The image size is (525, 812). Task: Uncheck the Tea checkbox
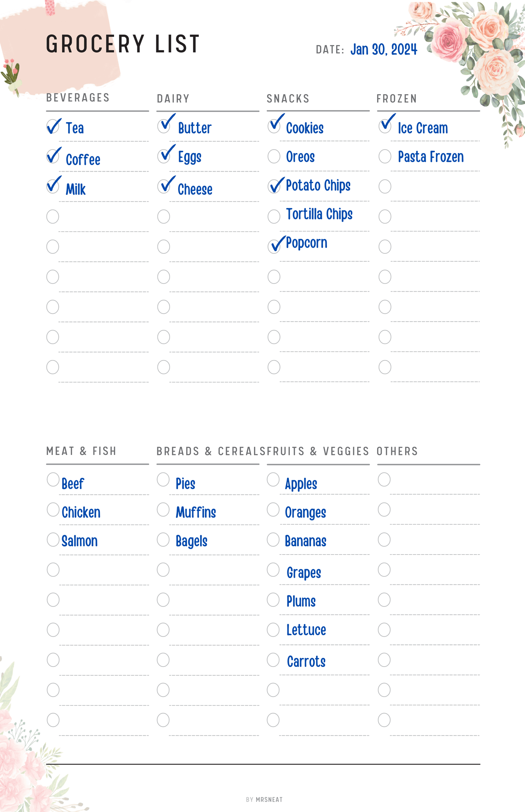(53, 127)
